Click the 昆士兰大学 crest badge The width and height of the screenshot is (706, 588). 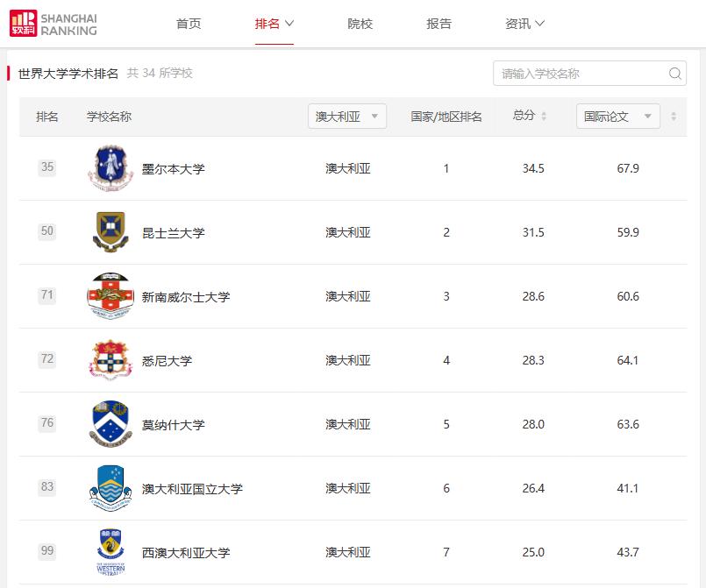click(111, 232)
